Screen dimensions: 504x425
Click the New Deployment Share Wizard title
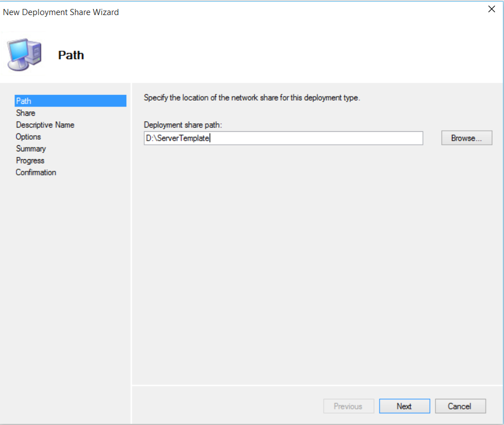point(61,12)
